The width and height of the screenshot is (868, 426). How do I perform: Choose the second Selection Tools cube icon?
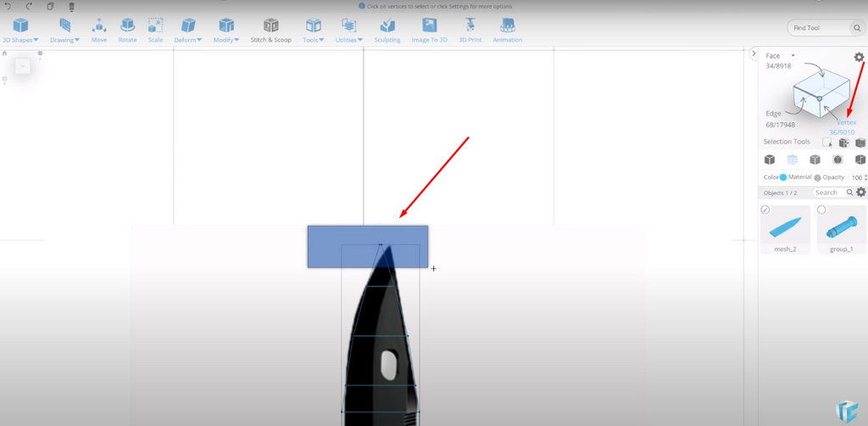click(843, 143)
